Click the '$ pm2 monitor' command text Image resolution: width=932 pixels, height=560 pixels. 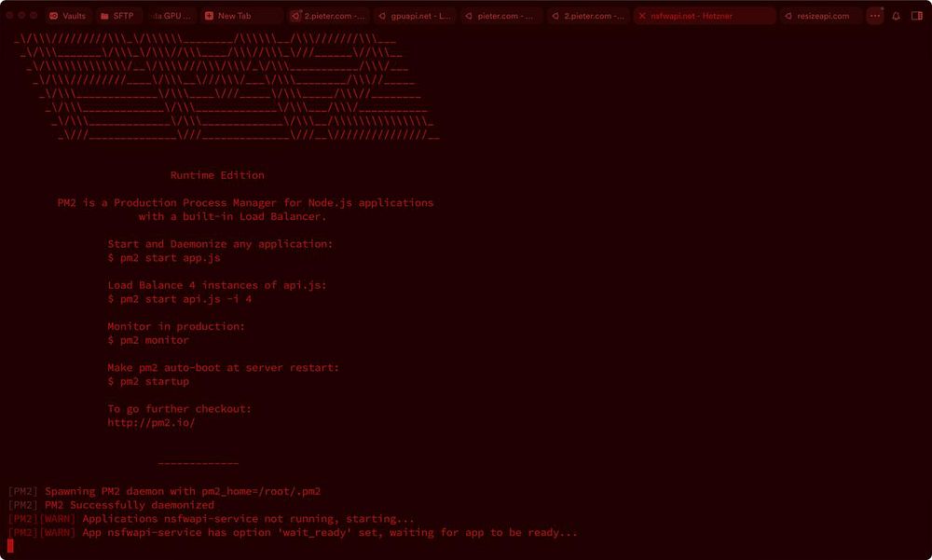(148, 340)
